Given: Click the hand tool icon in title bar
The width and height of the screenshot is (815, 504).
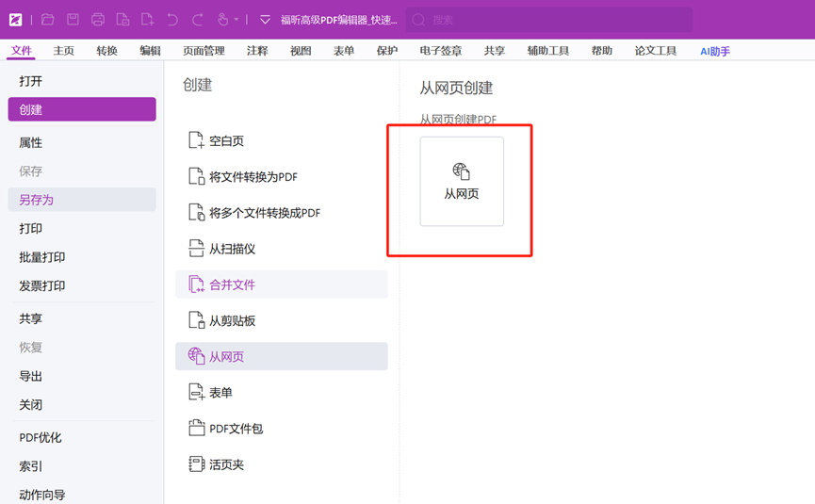Looking at the screenshot, I should click(x=222, y=20).
